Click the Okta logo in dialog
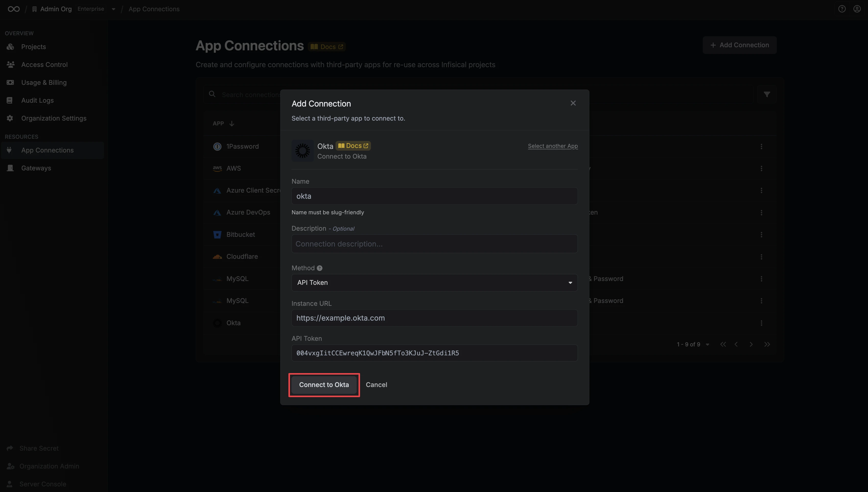 302,151
